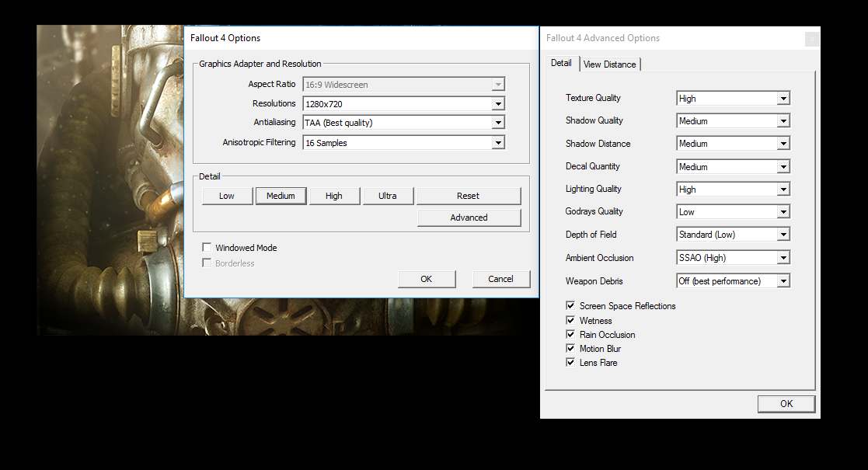Expand the Anisotropic Filtering dropdown
868x470 pixels.
403,143
